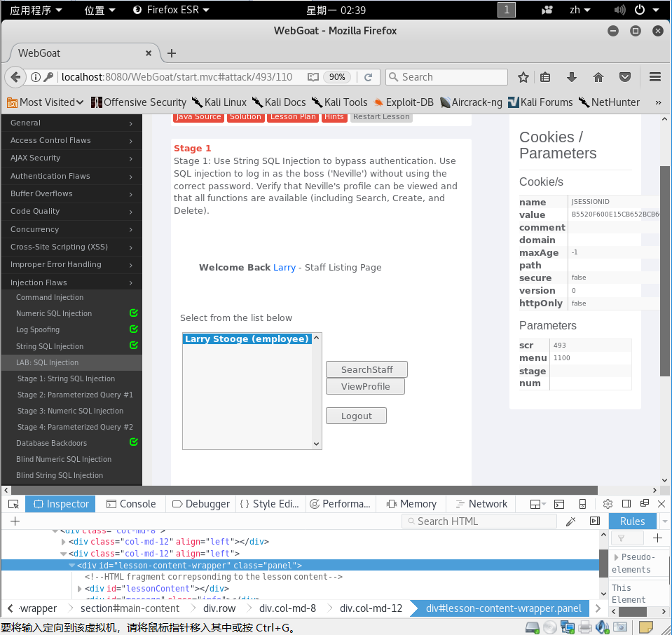The height and width of the screenshot is (635, 672).
Task: Open the Pocket icon
Action: (x=625, y=77)
